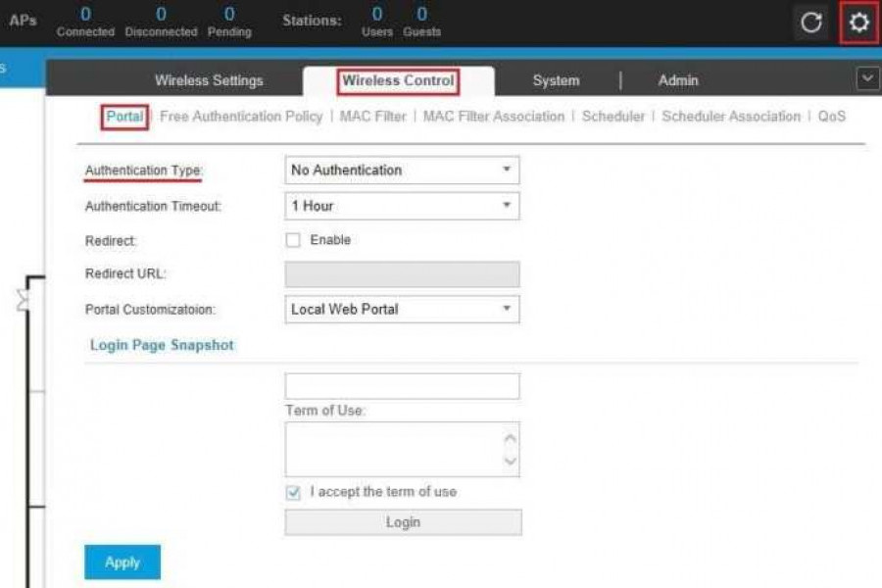Uncheck 'I accept the term of use'
This screenshot has height=588, width=882.
click(x=291, y=492)
